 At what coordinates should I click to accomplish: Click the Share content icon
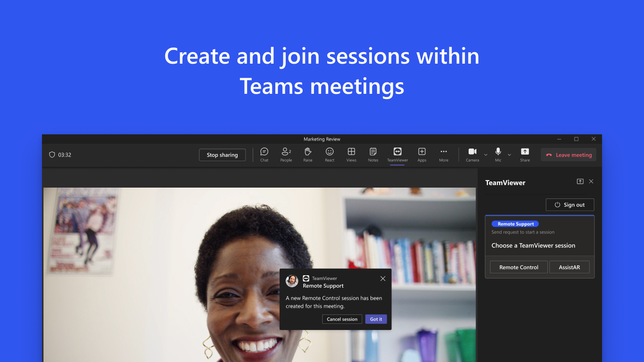(x=525, y=155)
